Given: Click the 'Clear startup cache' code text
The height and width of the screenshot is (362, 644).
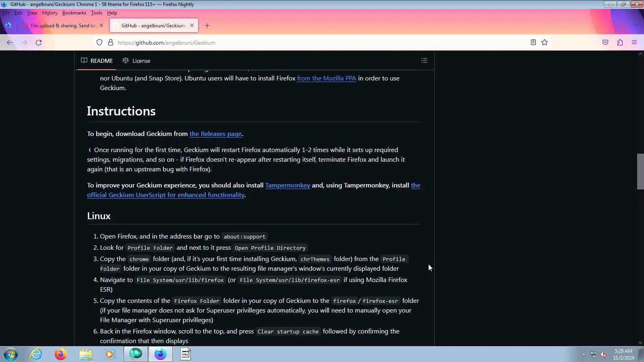Looking at the screenshot, I should 288,332.
